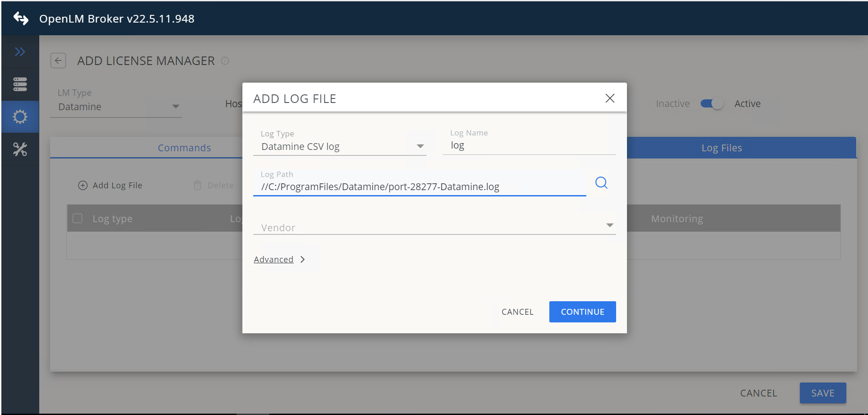The image size is (868, 415).
Task: Click the Continue button
Action: tap(582, 312)
